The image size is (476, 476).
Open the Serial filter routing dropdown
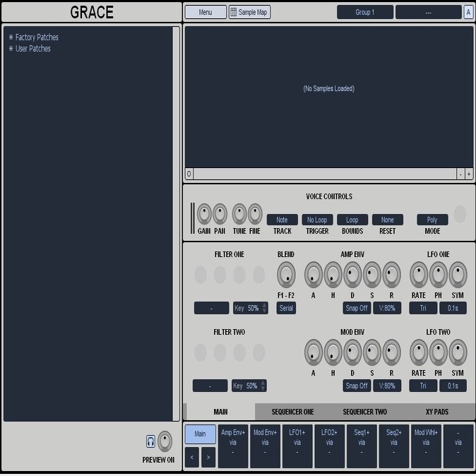(x=286, y=308)
